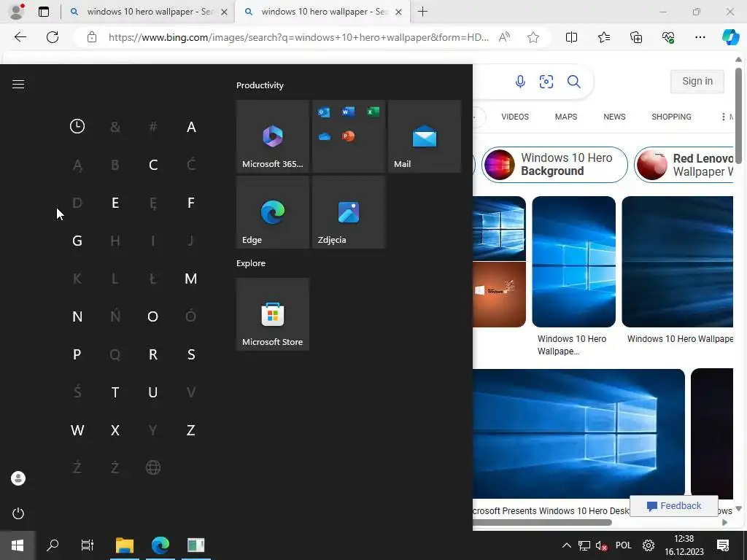Open a new browser tab

[x=422, y=12]
